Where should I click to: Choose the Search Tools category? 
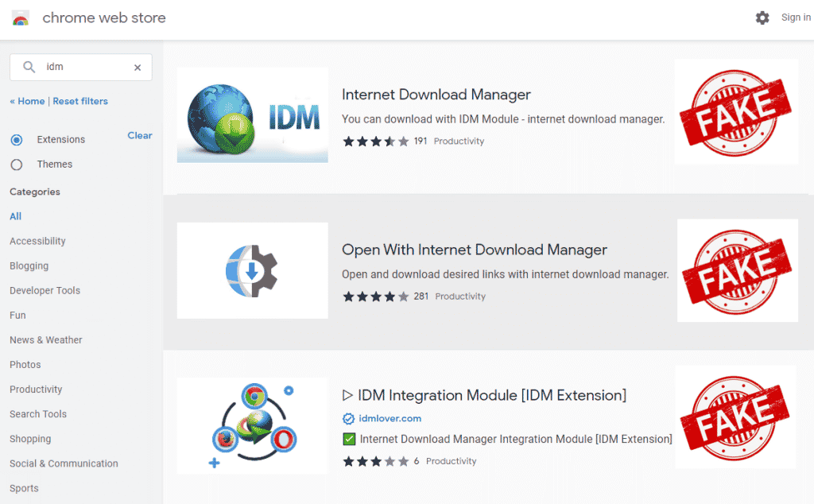coord(38,414)
